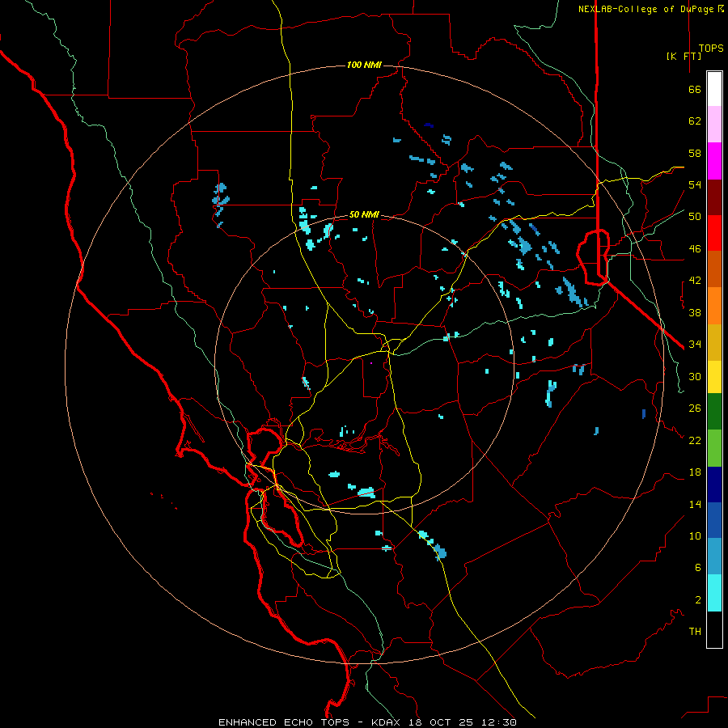Click the legend label "TH"
The height and width of the screenshot is (728, 728).
click(695, 632)
